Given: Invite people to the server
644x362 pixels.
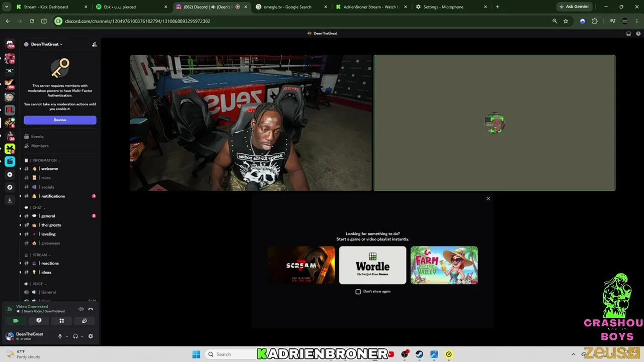Looking at the screenshot, I should click(x=94, y=44).
